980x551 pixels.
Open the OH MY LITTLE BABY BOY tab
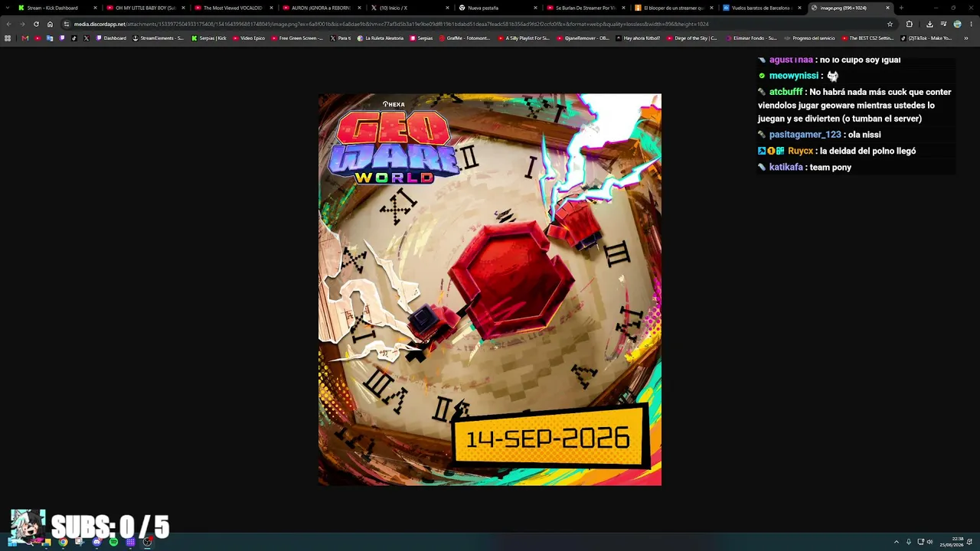tap(145, 8)
